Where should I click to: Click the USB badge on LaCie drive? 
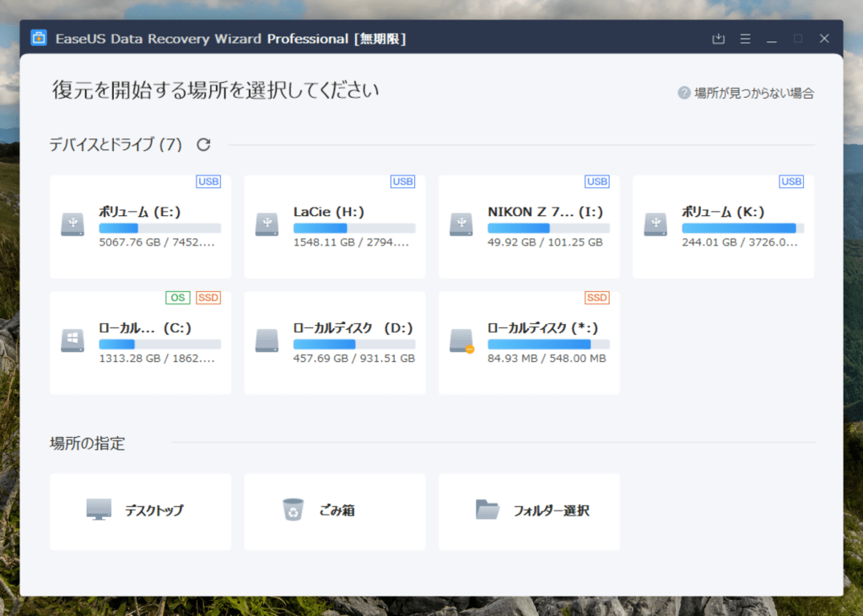(x=402, y=181)
